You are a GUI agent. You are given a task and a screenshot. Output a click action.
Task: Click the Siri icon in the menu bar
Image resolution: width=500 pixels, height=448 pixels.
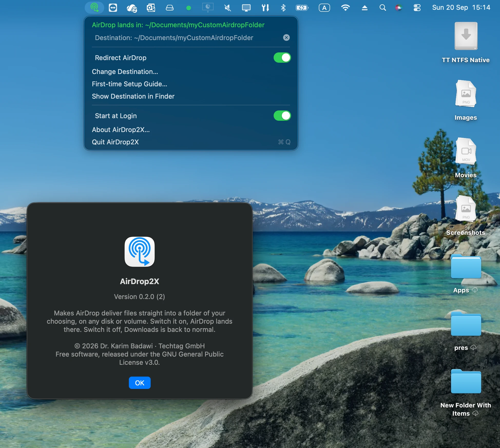click(x=399, y=8)
